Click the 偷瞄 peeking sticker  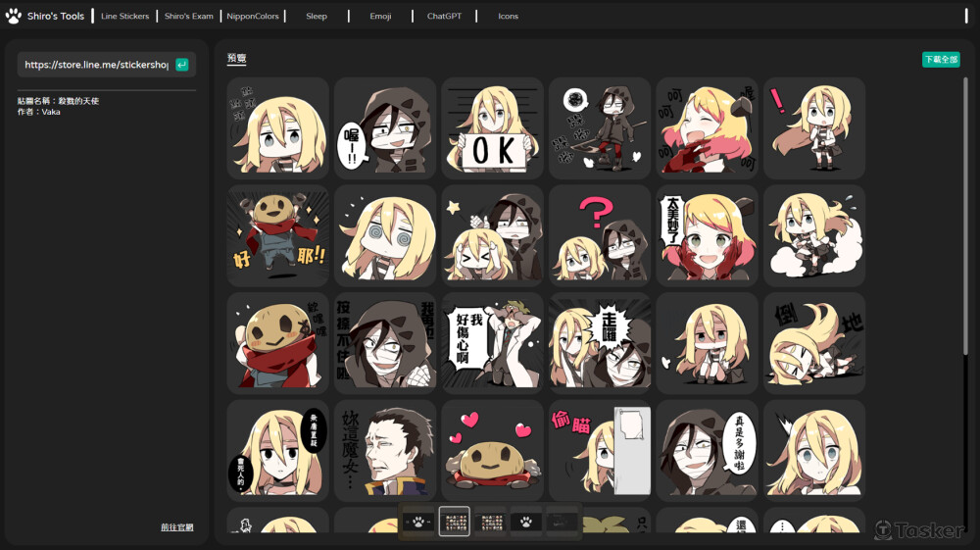599,450
